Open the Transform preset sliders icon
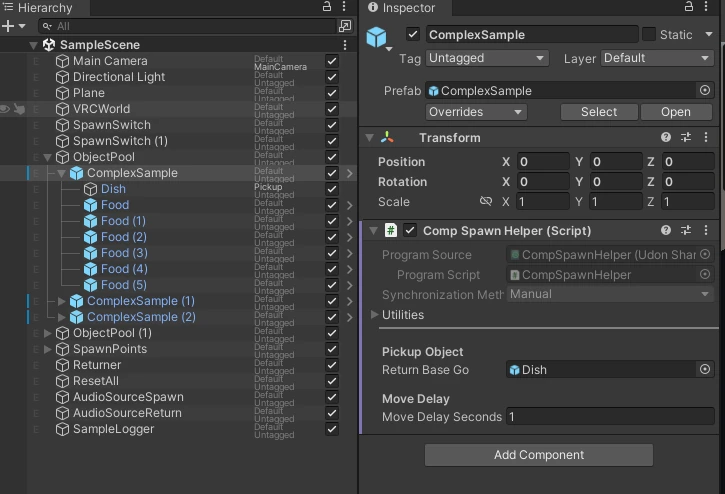The image size is (725, 494). click(686, 137)
